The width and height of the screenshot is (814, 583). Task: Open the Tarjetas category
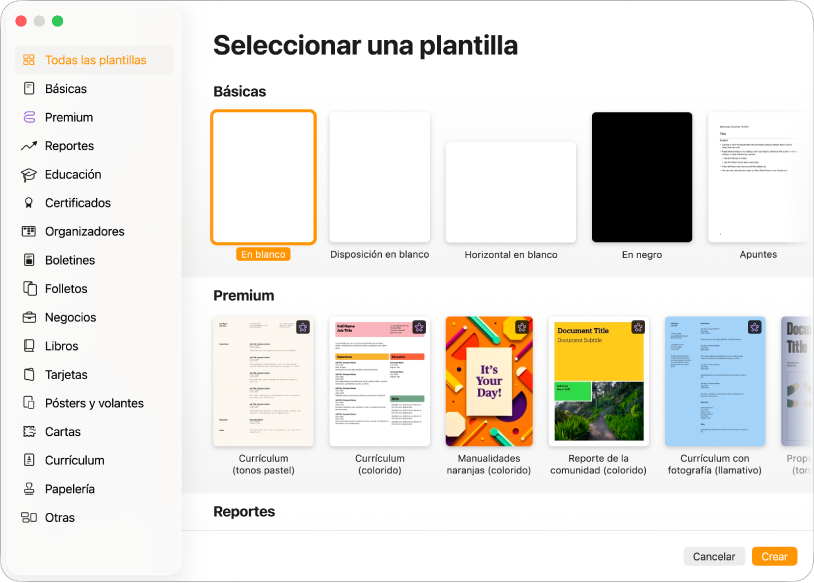click(66, 374)
